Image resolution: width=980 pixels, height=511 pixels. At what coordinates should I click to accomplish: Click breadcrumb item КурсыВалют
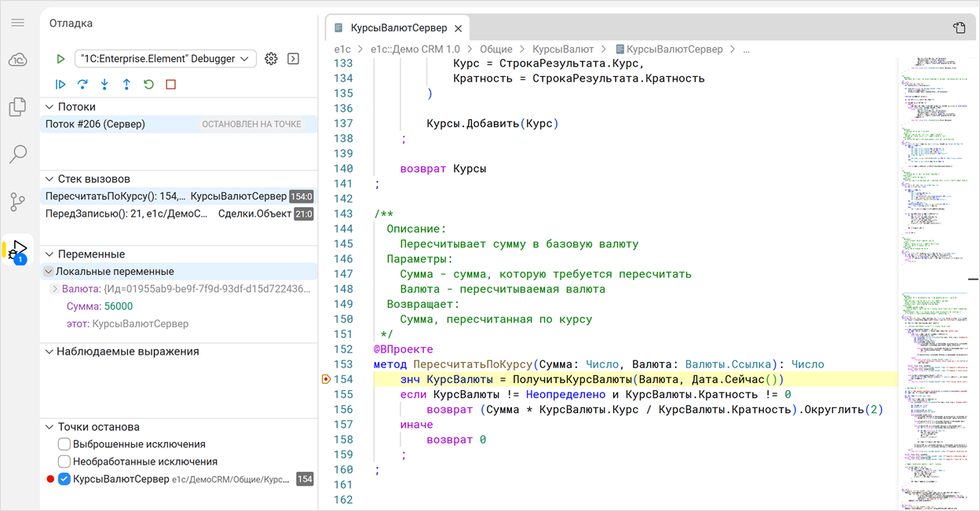click(x=563, y=49)
